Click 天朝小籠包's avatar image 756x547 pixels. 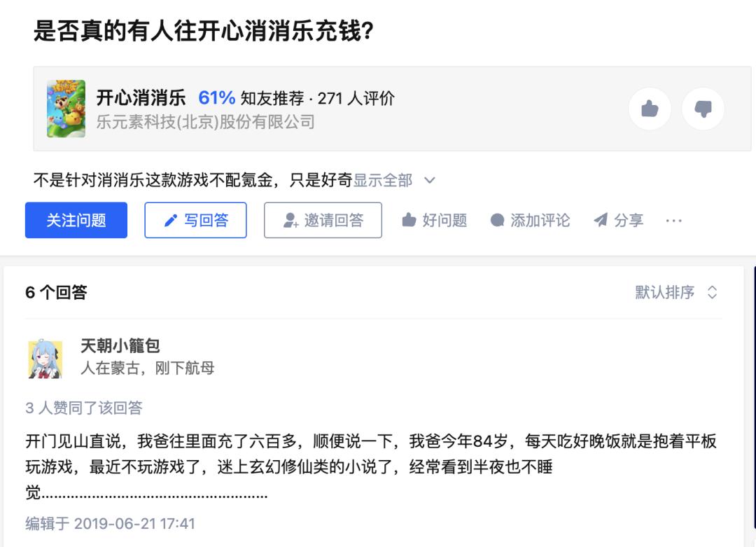point(45,359)
